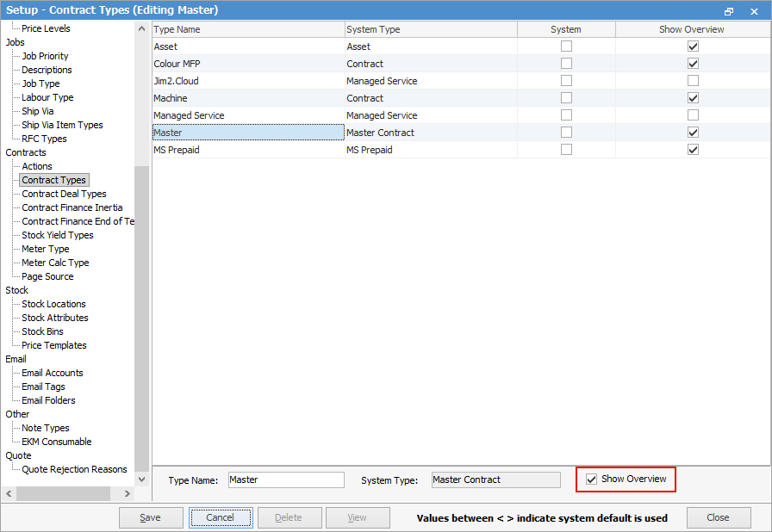
Task: Select Price Templates under Stock
Action: [x=54, y=345]
